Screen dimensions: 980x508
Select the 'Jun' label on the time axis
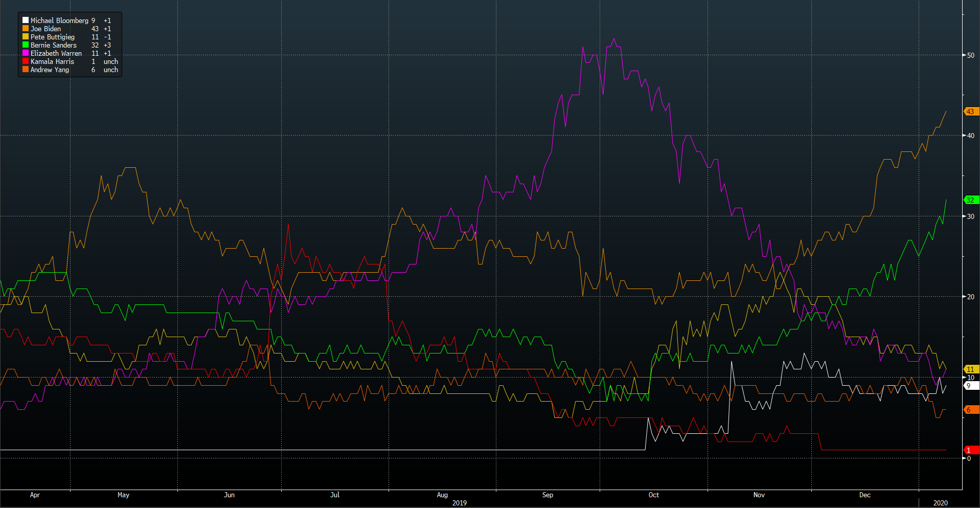coord(230,495)
